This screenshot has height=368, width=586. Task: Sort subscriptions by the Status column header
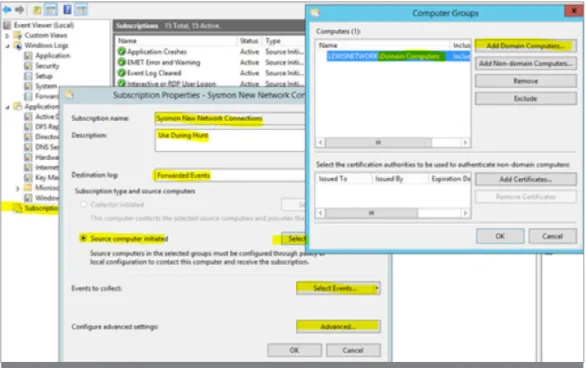pyautogui.click(x=249, y=41)
